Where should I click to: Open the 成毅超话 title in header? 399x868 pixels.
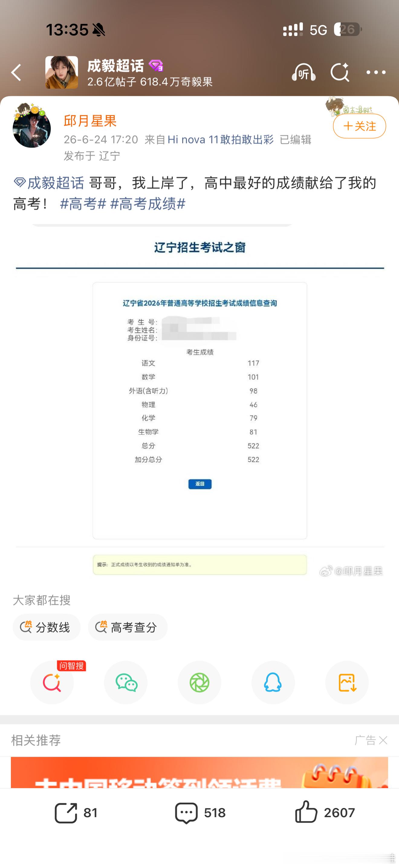(115, 65)
